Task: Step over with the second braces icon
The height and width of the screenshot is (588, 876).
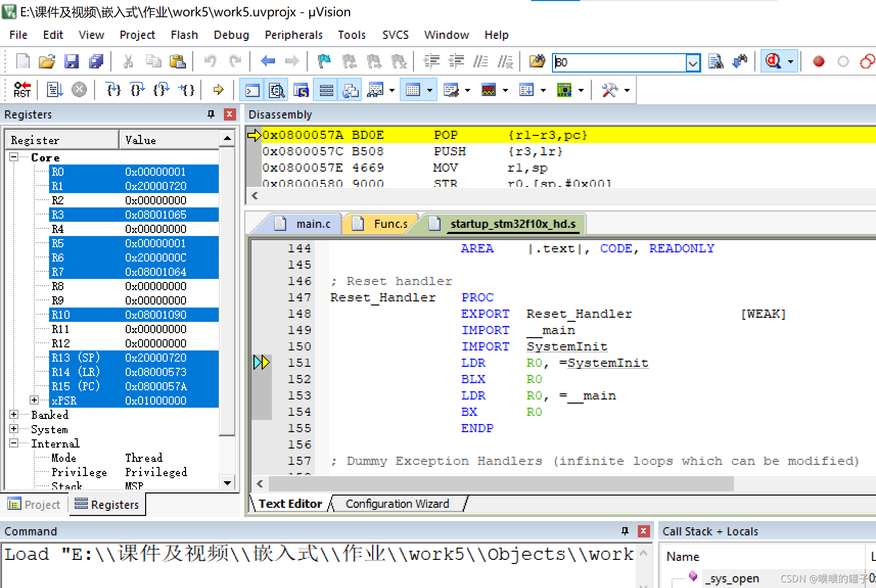Action: 137,90
